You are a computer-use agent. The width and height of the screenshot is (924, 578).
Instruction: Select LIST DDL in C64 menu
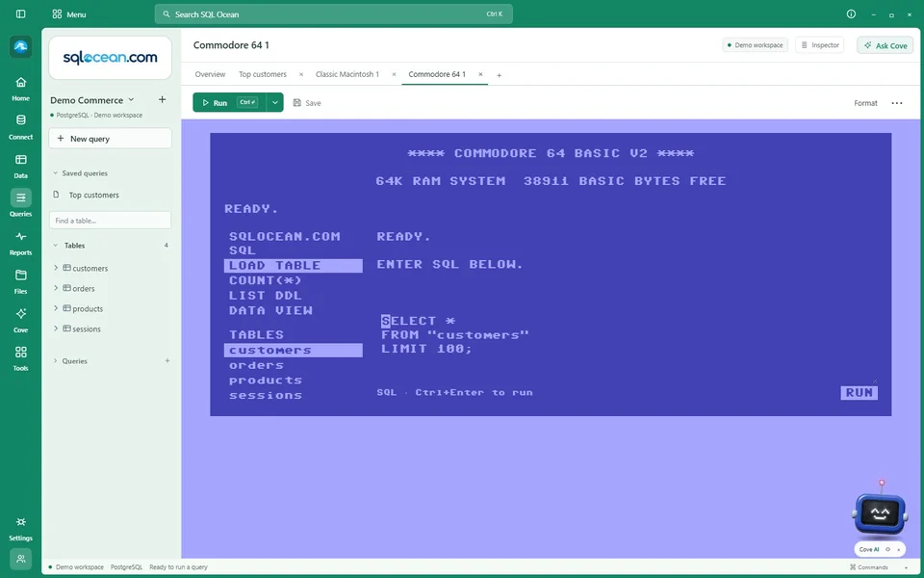[266, 295]
